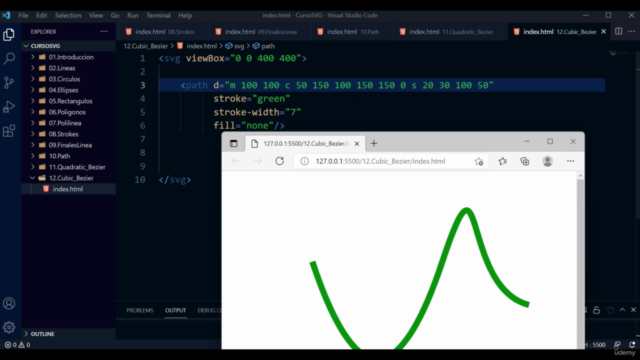Viewport: 640px width, 360px height.
Task: Click the browser refresh button
Action: tap(280, 161)
